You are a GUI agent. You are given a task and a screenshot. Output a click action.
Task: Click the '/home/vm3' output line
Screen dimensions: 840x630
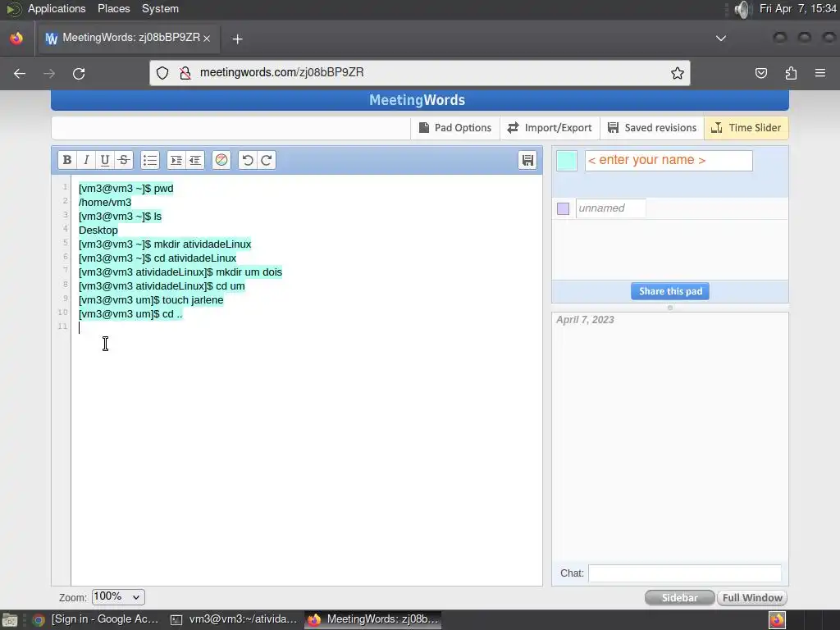click(105, 203)
